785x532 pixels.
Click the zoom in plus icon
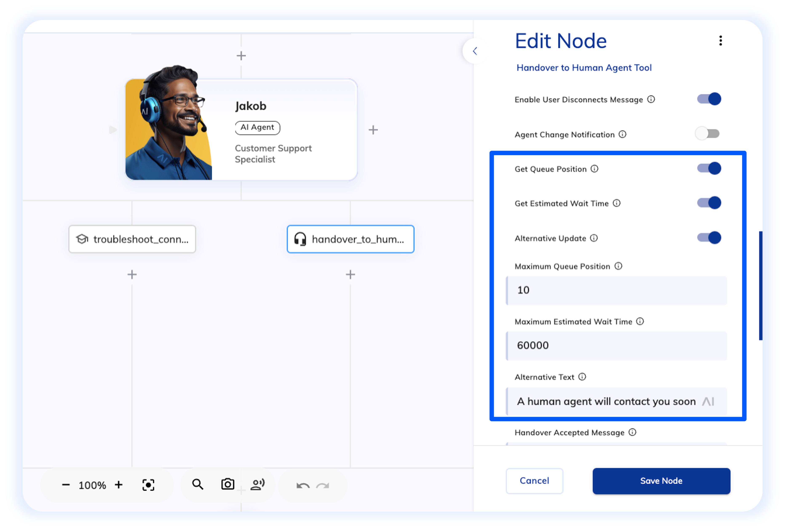(119, 485)
